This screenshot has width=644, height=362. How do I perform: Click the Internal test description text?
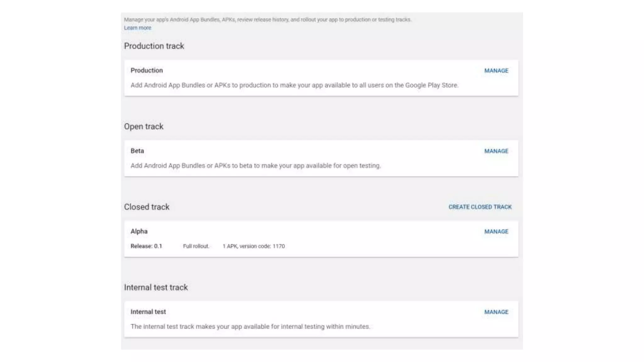250,326
